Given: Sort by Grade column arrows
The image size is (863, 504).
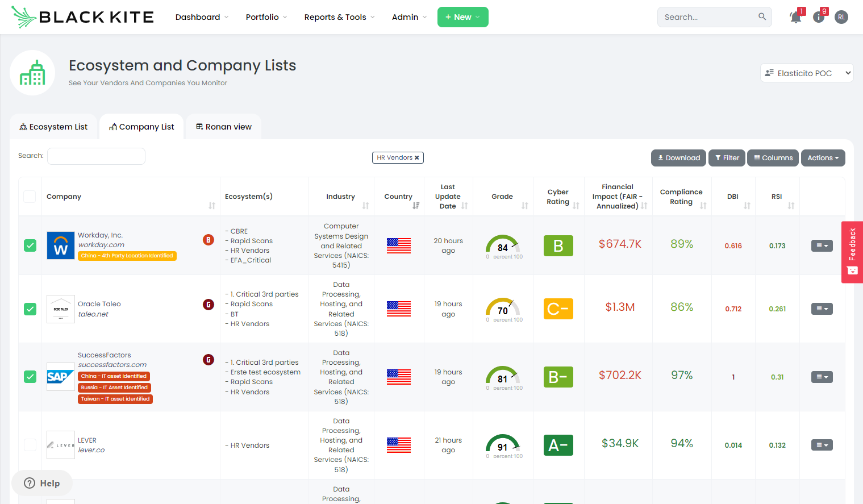Looking at the screenshot, I should tap(525, 206).
